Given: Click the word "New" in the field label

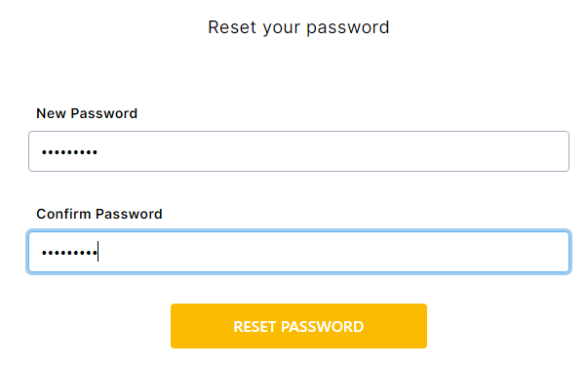Looking at the screenshot, I should point(52,113).
